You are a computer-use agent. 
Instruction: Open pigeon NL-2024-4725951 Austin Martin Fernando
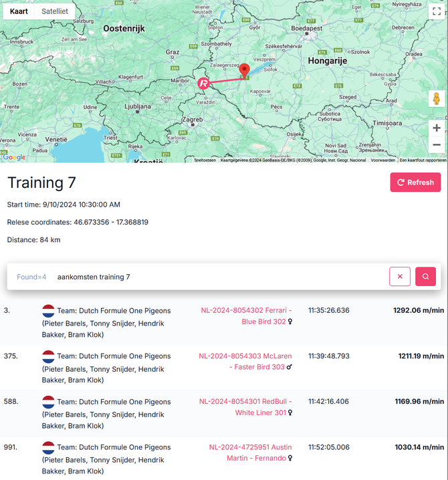click(x=251, y=453)
